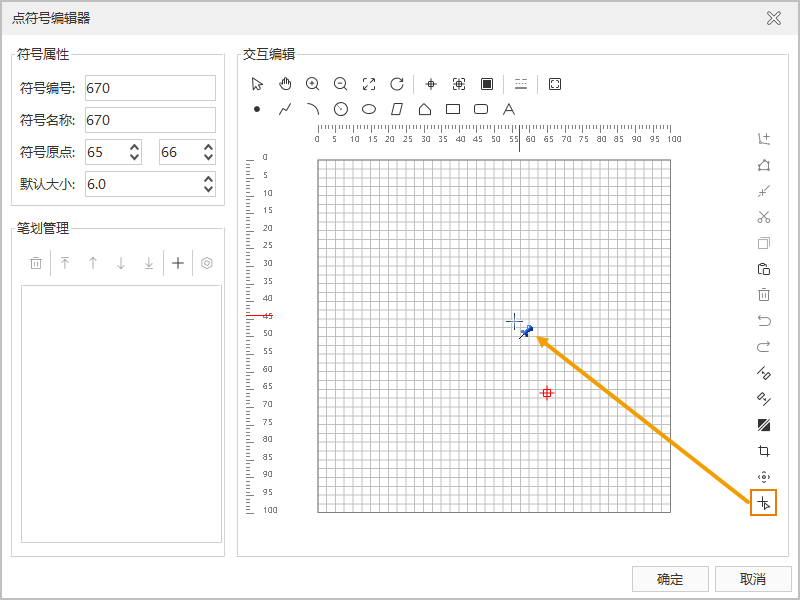Click the copy icon in right sidebar

point(764,243)
